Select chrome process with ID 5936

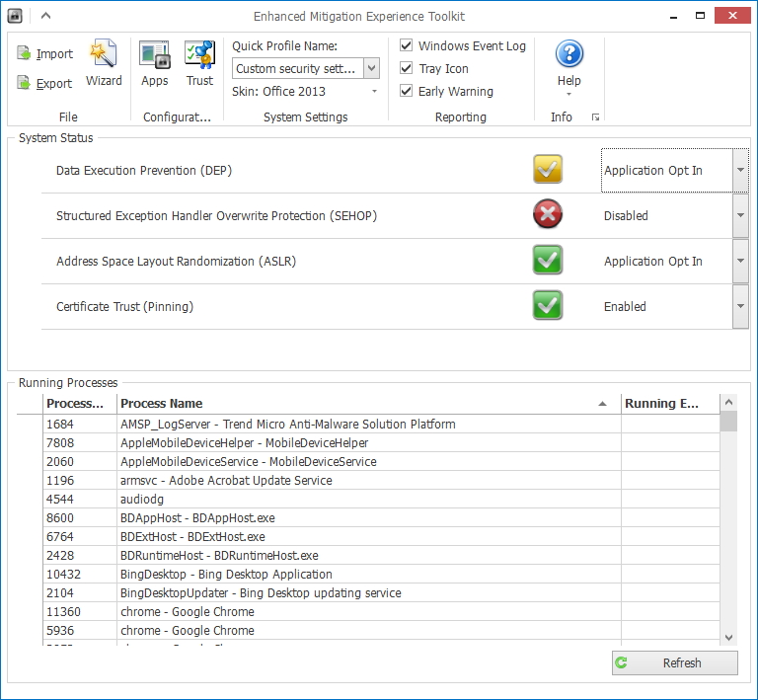381,630
